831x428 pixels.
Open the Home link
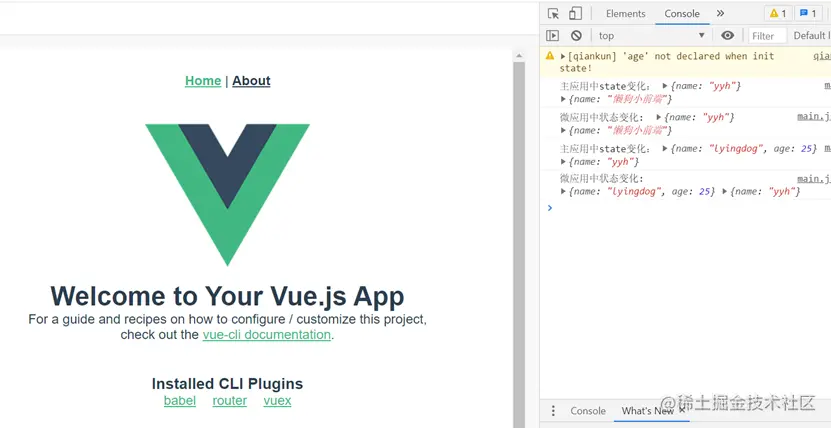click(x=203, y=81)
